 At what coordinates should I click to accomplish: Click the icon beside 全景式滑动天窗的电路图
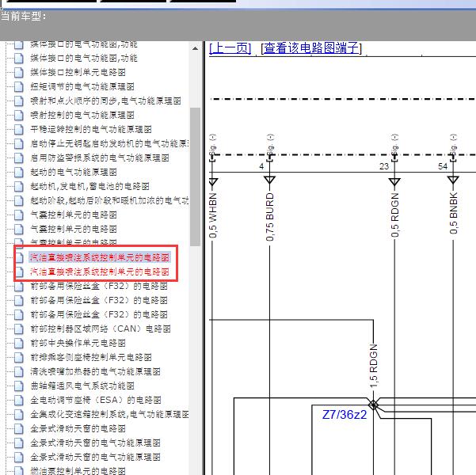(19, 428)
